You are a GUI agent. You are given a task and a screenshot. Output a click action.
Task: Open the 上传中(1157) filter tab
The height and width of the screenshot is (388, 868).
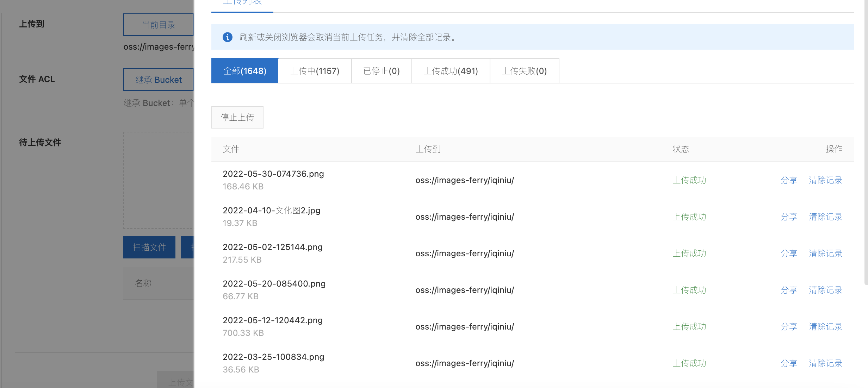(315, 71)
